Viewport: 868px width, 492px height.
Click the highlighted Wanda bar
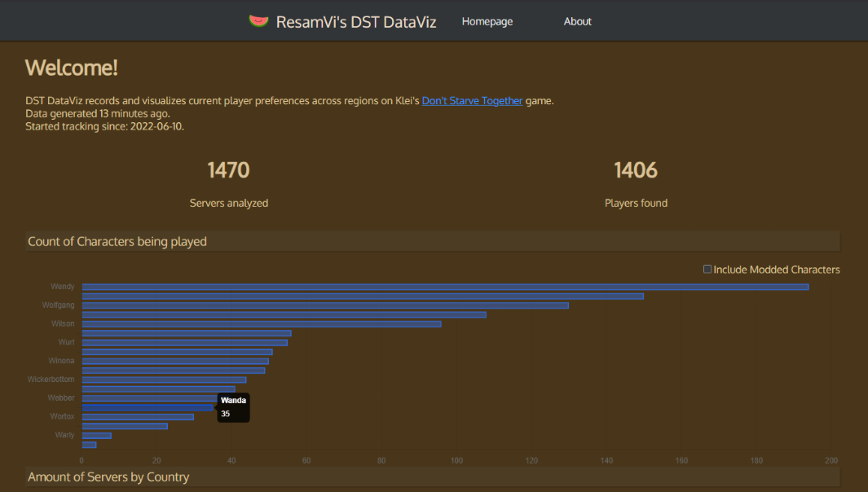point(147,407)
